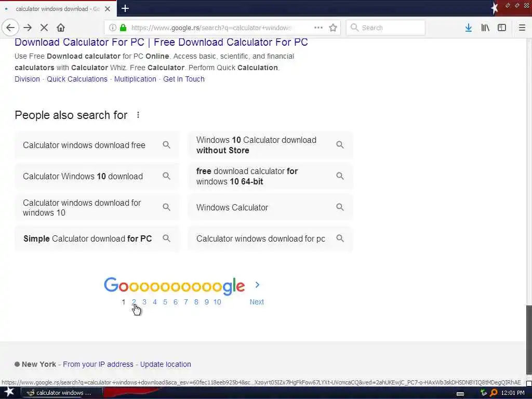Open the hamburger application menu
The width and height of the screenshot is (532, 399).
coord(522,28)
